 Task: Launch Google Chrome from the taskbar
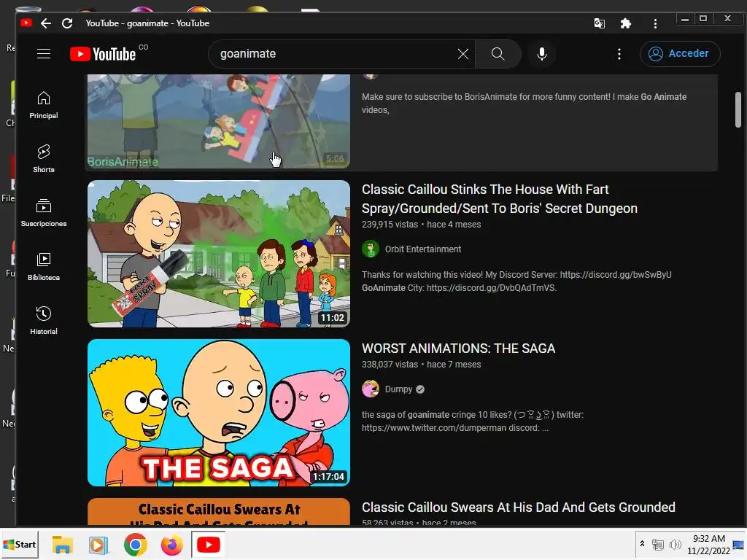click(x=135, y=545)
